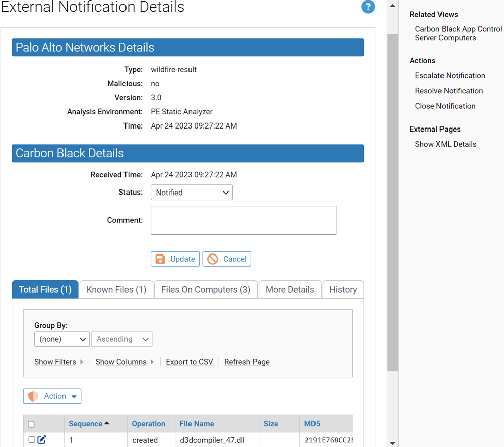This screenshot has height=447, width=504.
Task: Click the scrollbar up arrow
Action: [393, 6]
